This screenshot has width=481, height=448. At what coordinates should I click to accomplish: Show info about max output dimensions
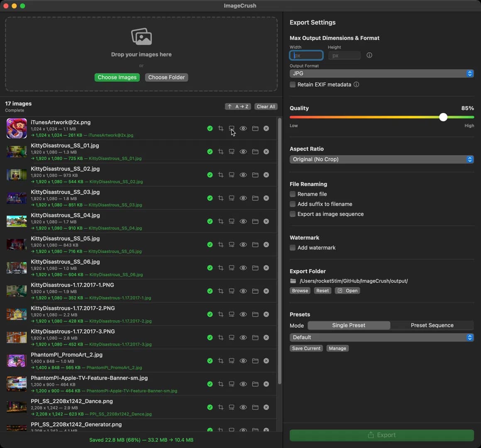coord(369,55)
